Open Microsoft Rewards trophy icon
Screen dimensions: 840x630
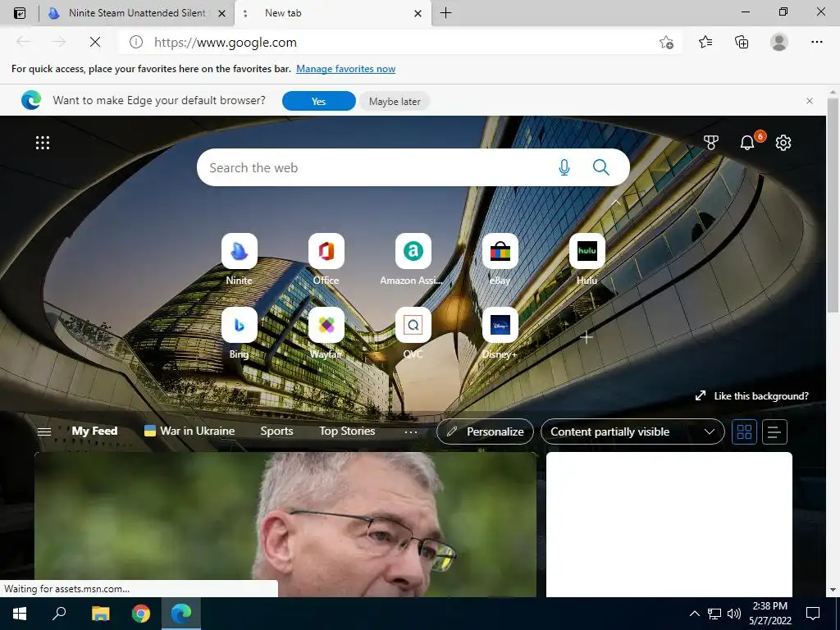click(x=711, y=143)
